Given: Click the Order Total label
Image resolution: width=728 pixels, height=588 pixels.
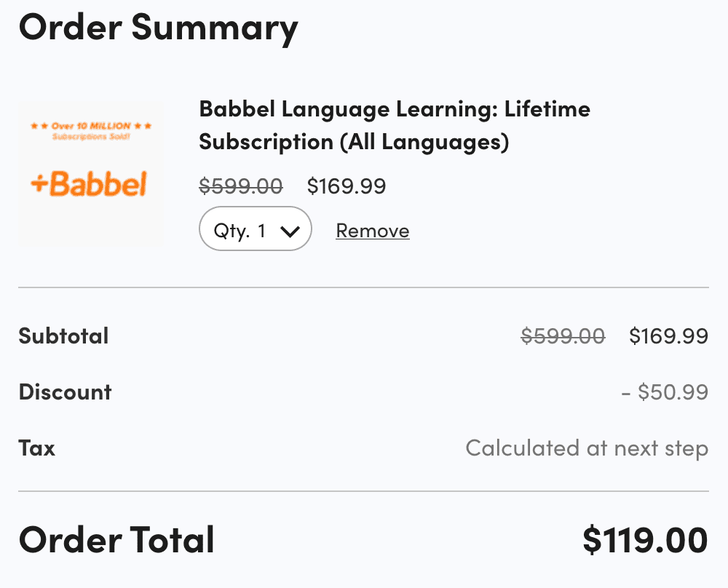Looking at the screenshot, I should tap(116, 539).
